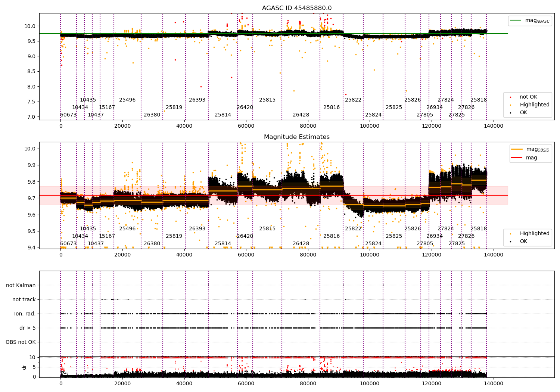Click the 'Magnitude Estimates' plot title
The image size is (560, 392).
(297, 137)
